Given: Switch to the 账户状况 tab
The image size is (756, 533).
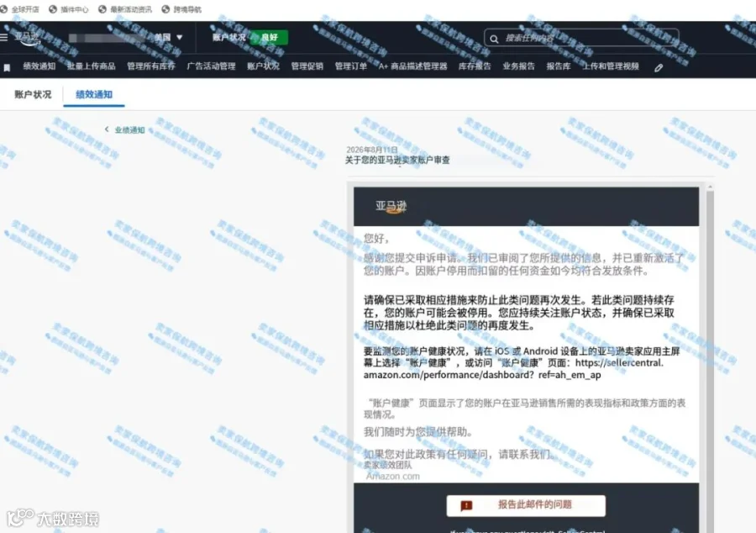Looking at the screenshot, I should [33, 94].
